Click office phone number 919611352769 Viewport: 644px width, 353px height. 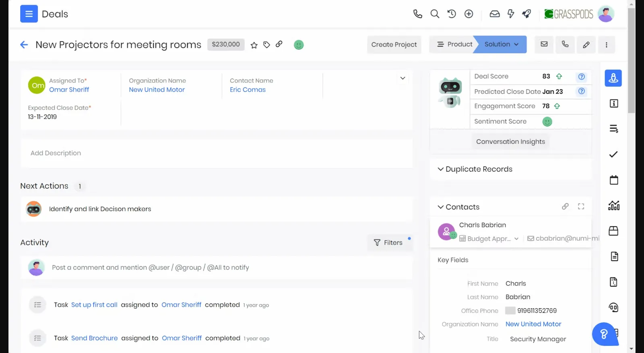point(537,311)
